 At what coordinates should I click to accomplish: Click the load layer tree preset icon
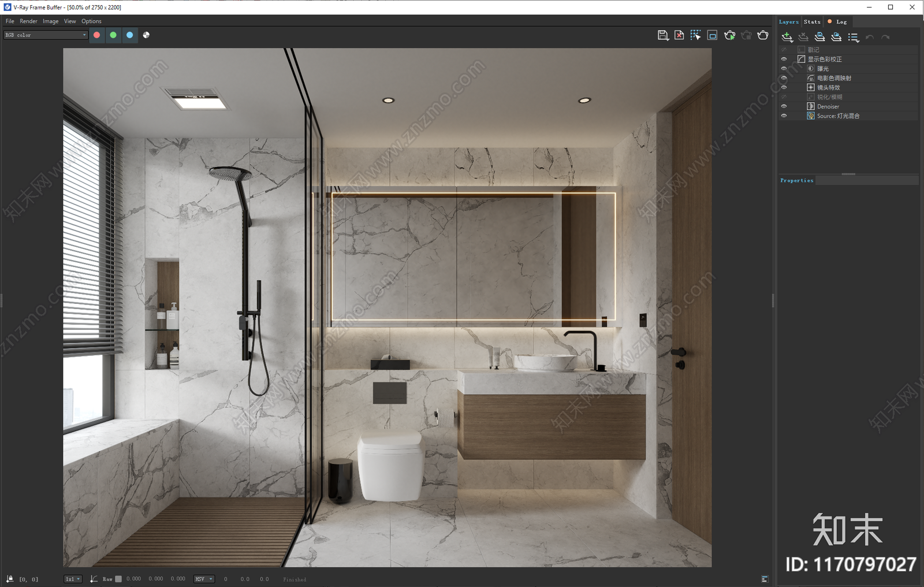point(836,38)
